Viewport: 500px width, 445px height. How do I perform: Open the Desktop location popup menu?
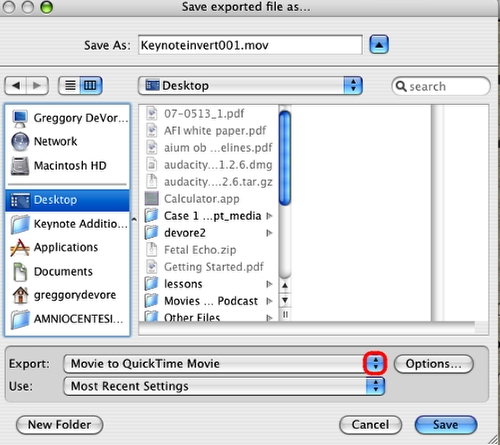click(x=250, y=86)
